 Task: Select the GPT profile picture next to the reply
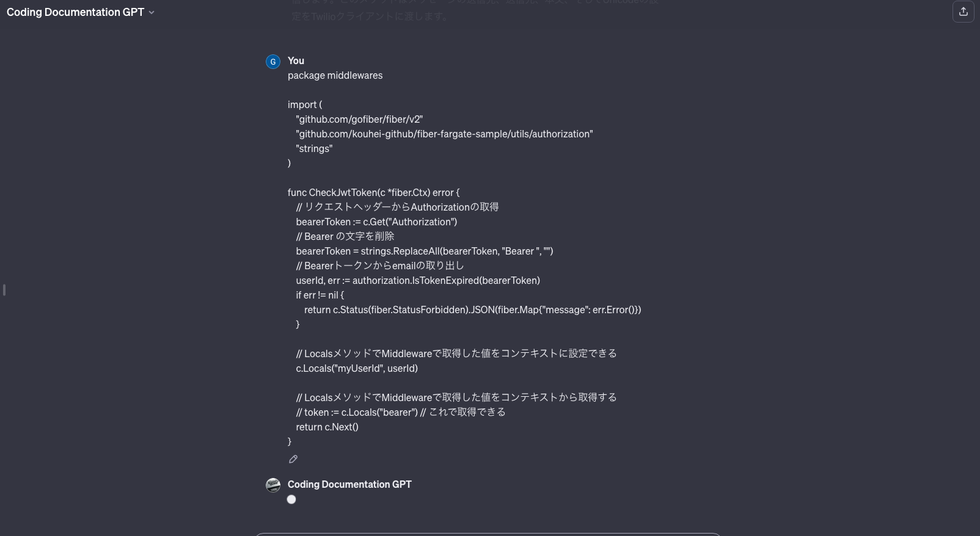tap(273, 485)
